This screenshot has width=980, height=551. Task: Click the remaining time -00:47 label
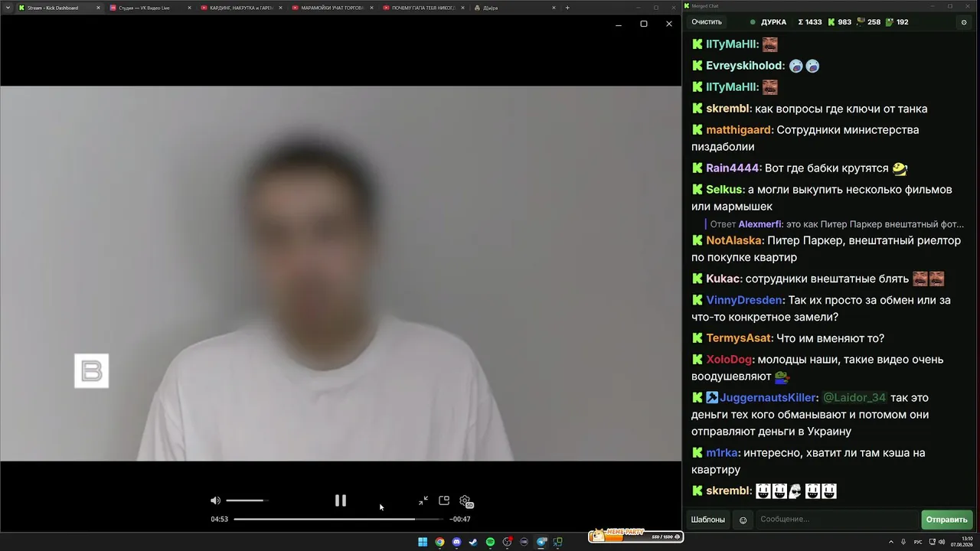pyautogui.click(x=460, y=519)
